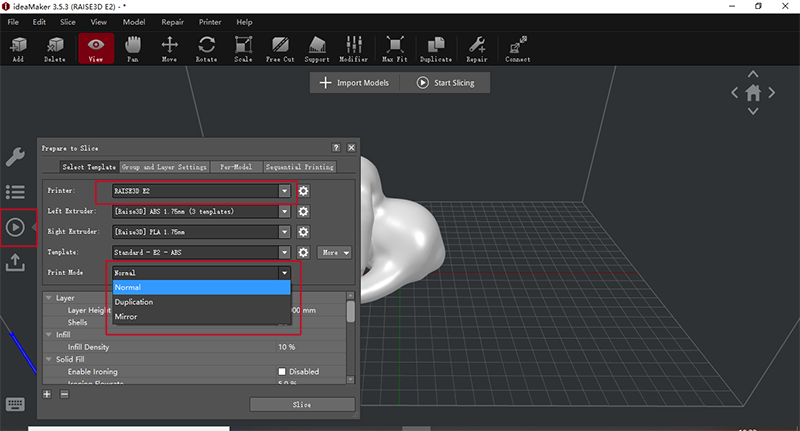
Task: Rotate view up with the arrow
Action: [x=753, y=74]
